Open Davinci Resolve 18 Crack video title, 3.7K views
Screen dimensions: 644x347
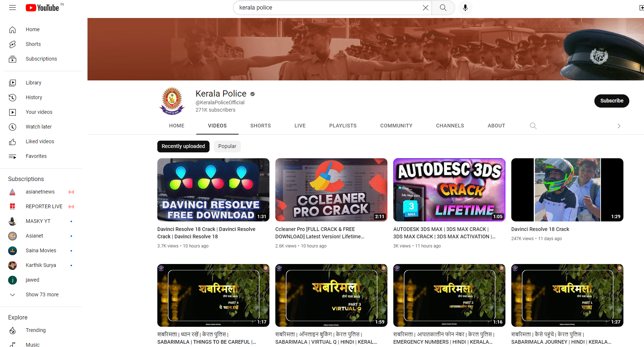[x=207, y=233]
